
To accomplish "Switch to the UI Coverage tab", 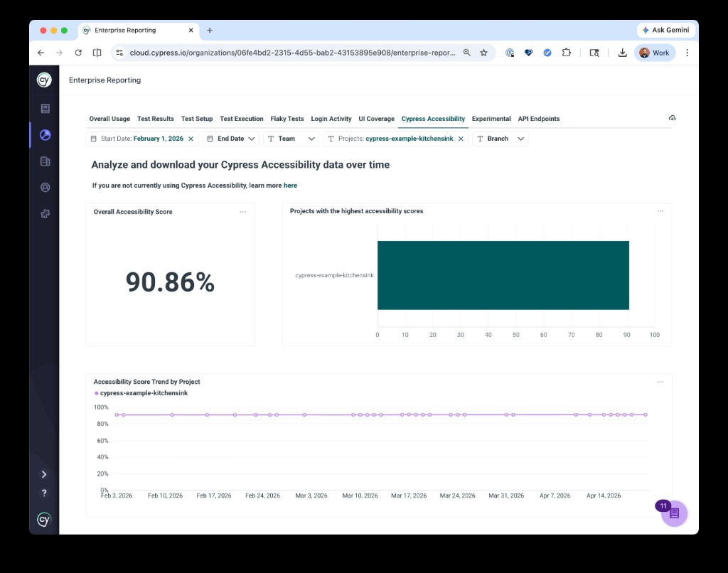I will (x=377, y=119).
